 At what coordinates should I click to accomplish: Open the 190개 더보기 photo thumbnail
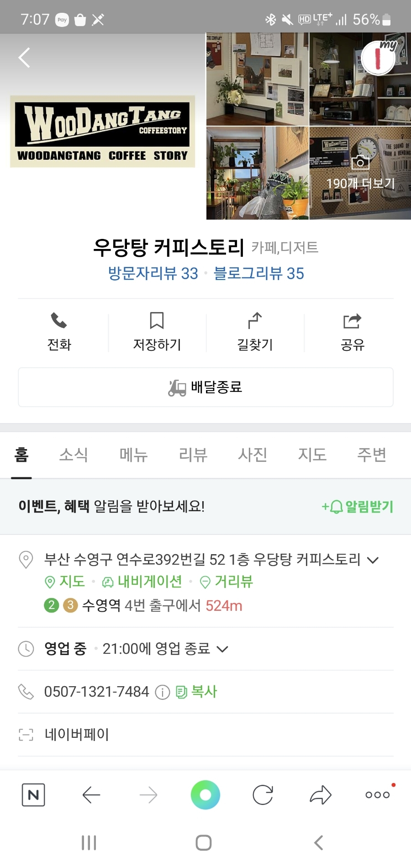pyautogui.click(x=360, y=173)
